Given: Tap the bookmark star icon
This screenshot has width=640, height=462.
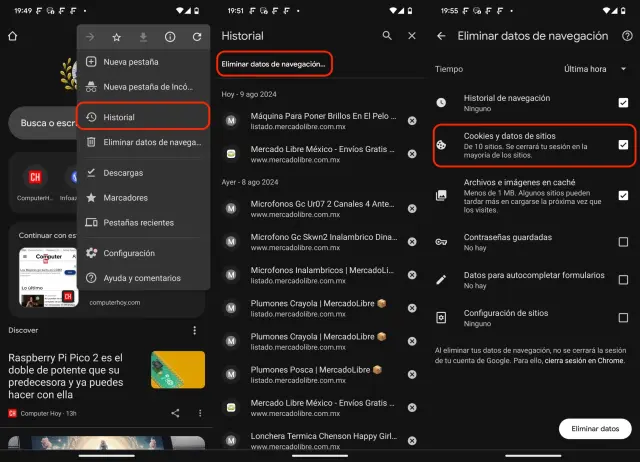Looking at the screenshot, I should 117,37.
